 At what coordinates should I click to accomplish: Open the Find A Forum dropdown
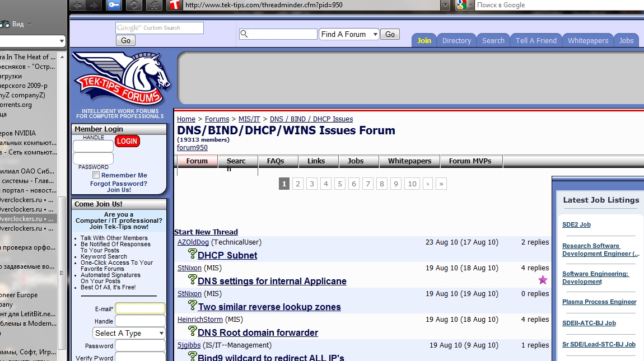tap(349, 34)
